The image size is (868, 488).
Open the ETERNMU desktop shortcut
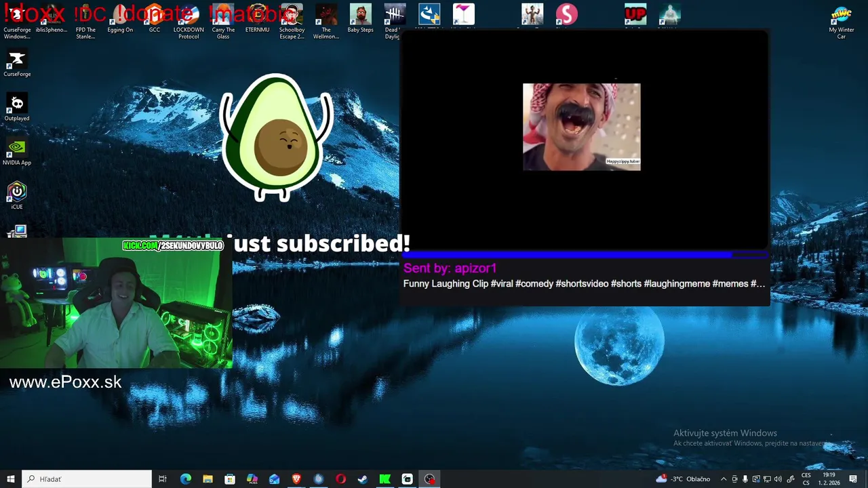tap(257, 19)
